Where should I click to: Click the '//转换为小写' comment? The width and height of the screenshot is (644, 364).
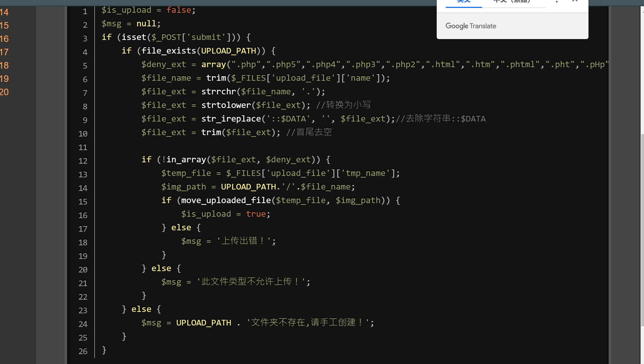[x=344, y=105]
